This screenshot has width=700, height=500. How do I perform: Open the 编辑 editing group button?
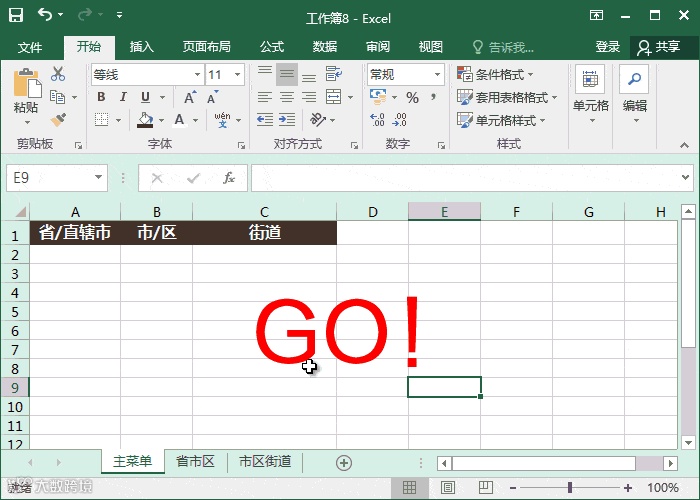point(634,95)
